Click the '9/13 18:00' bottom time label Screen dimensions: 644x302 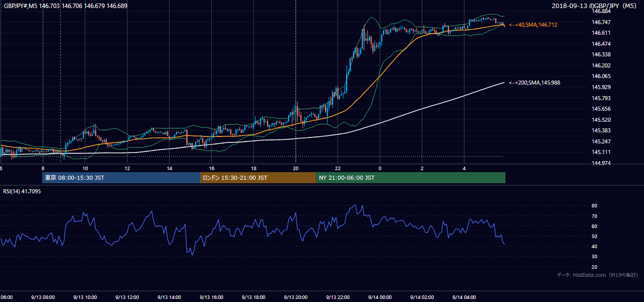click(x=253, y=297)
